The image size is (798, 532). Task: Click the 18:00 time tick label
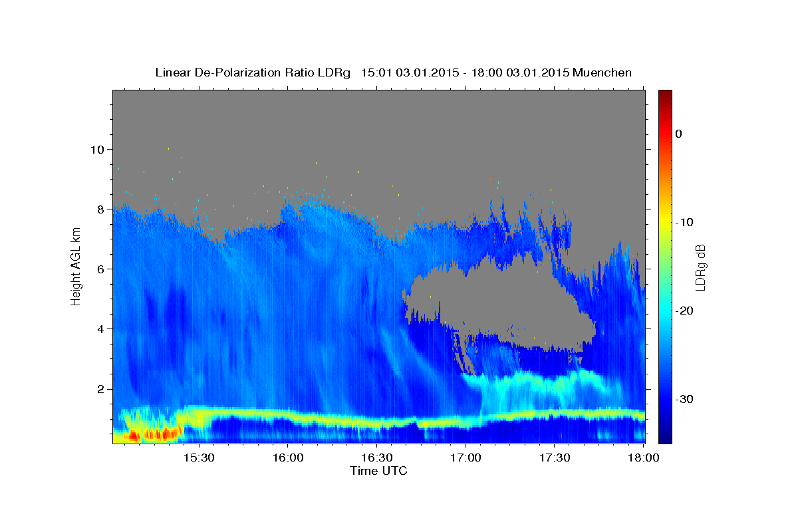pos(643,458)
